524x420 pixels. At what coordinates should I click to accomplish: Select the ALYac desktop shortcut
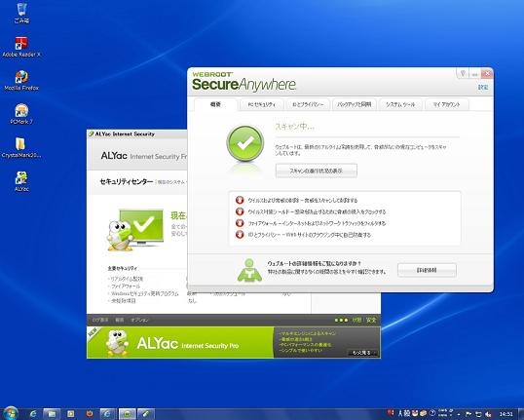pyautogui.click(x=21, y=181)
